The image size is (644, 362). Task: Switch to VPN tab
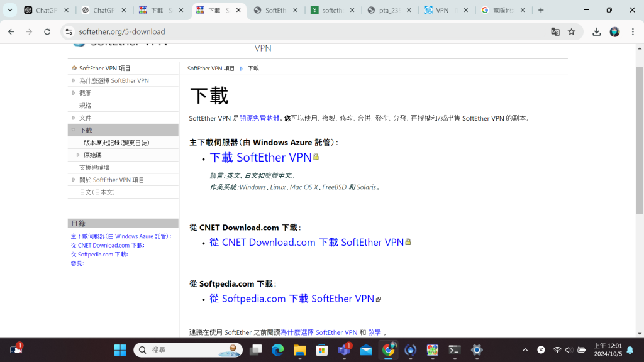(446, 10)
